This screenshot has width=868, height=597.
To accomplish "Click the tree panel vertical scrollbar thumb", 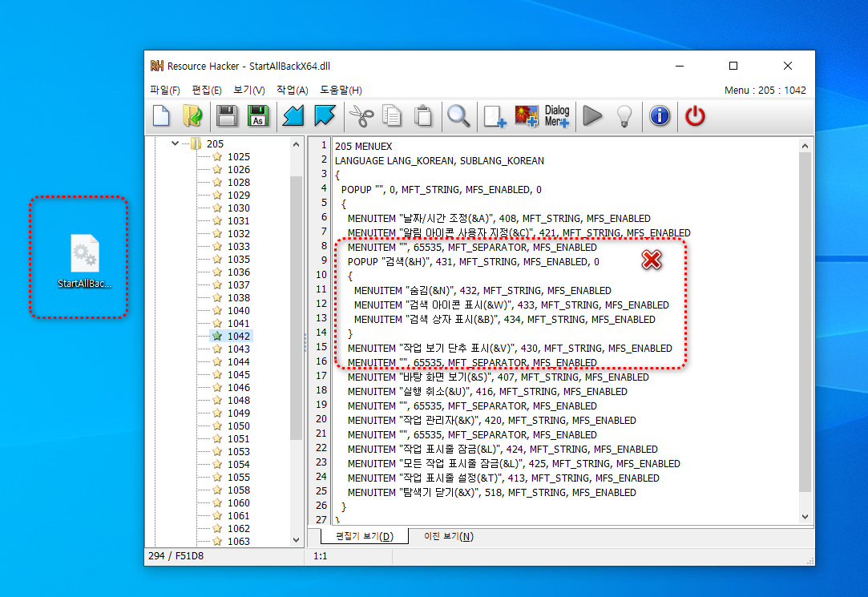I will click(x=297, y=308).
